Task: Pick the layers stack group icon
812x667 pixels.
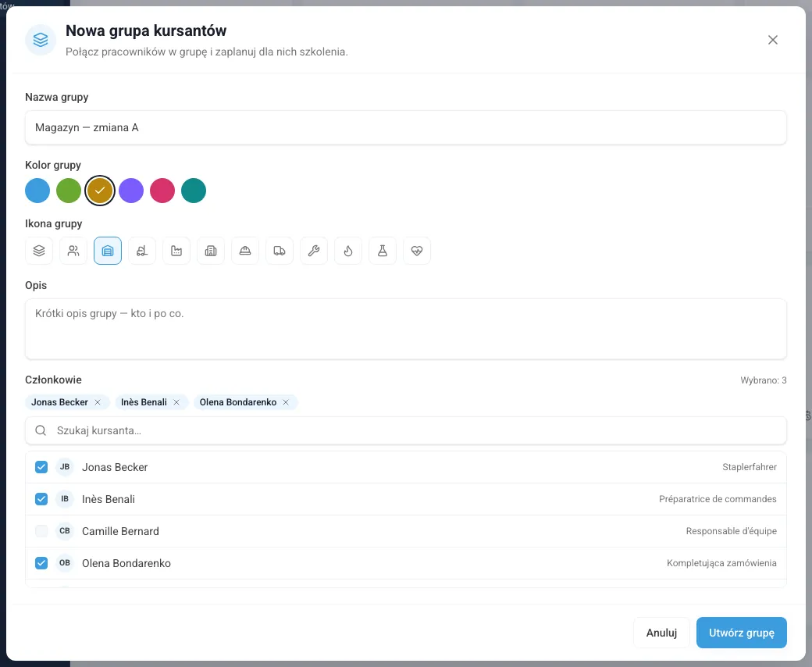Action: [x=39, y=251]
